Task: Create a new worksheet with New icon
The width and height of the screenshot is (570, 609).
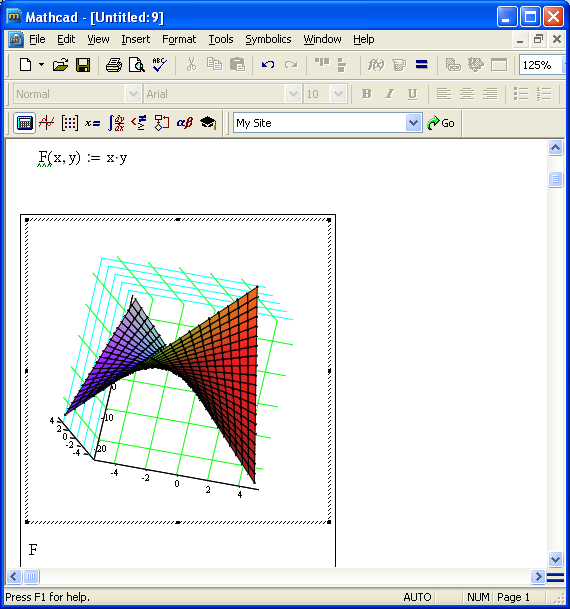Action: pos(26,64)
